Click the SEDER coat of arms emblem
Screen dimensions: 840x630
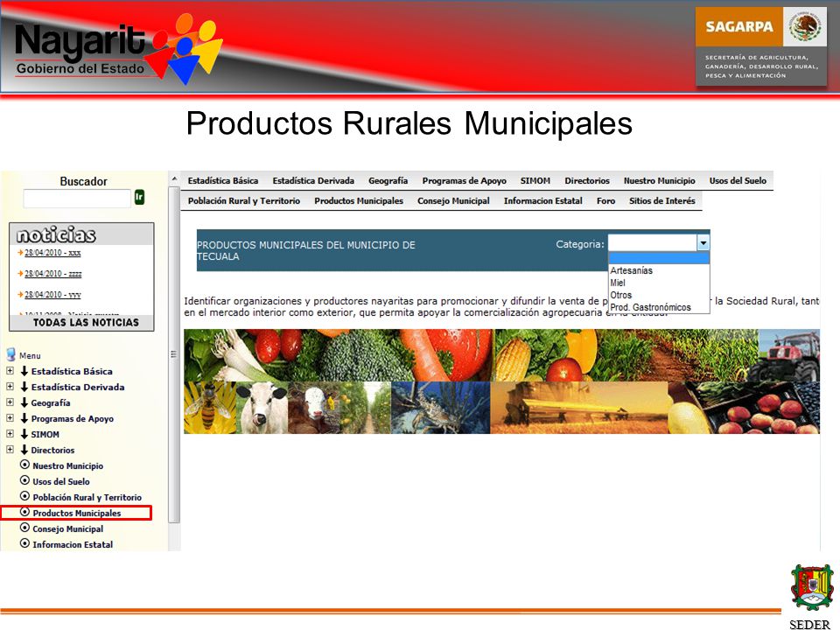(x=812, y=587)
